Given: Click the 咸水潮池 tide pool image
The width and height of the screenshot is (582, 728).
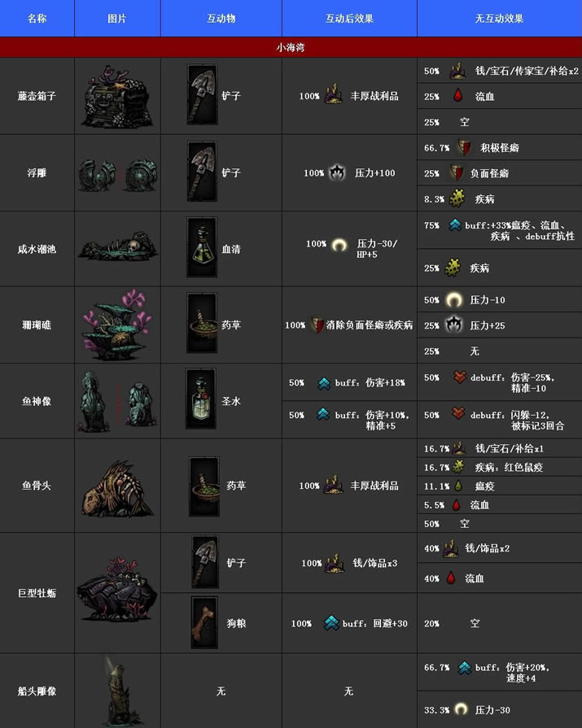Looking at the screenshot, I should tap(117, 246).
